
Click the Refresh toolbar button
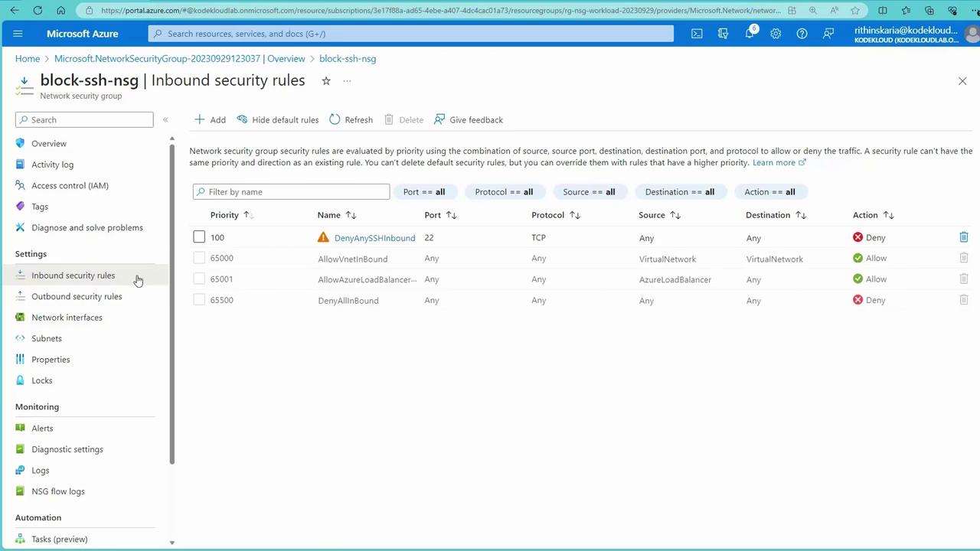click(x=351, y=119)
